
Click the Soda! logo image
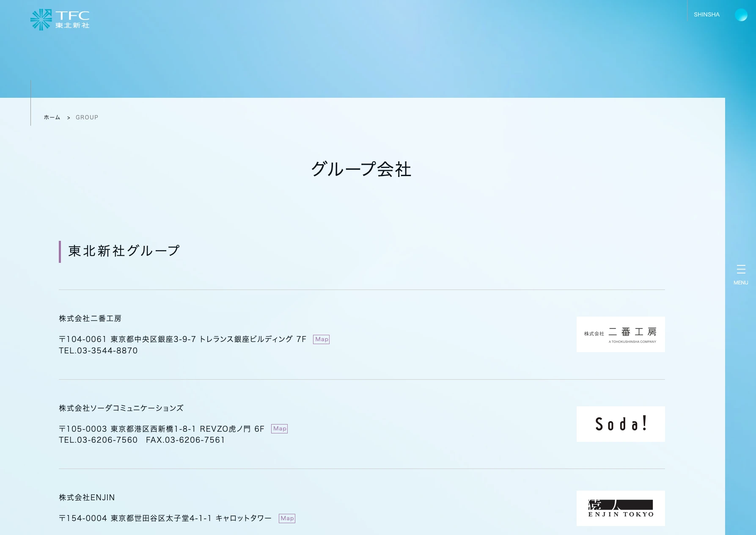pos(620,424)
